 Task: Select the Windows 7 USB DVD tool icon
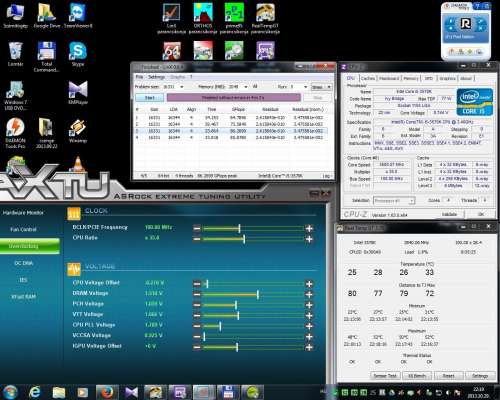(15, 95)
